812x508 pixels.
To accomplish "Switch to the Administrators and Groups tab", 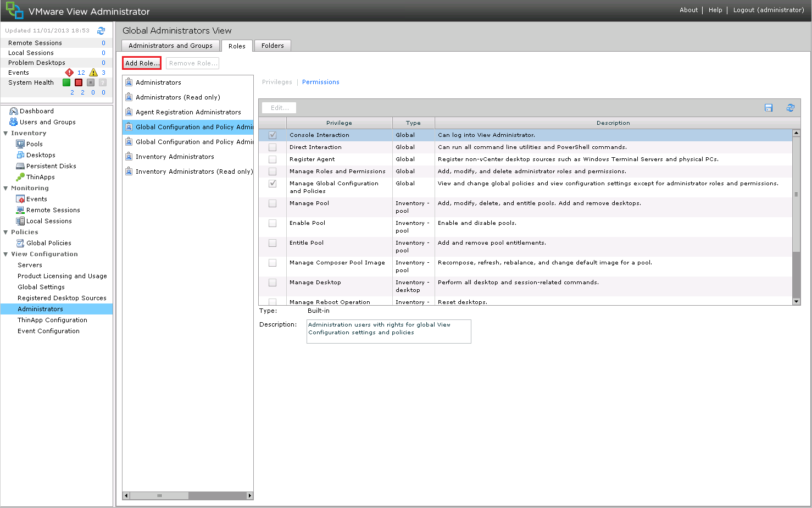I will [x=170, y=46].
